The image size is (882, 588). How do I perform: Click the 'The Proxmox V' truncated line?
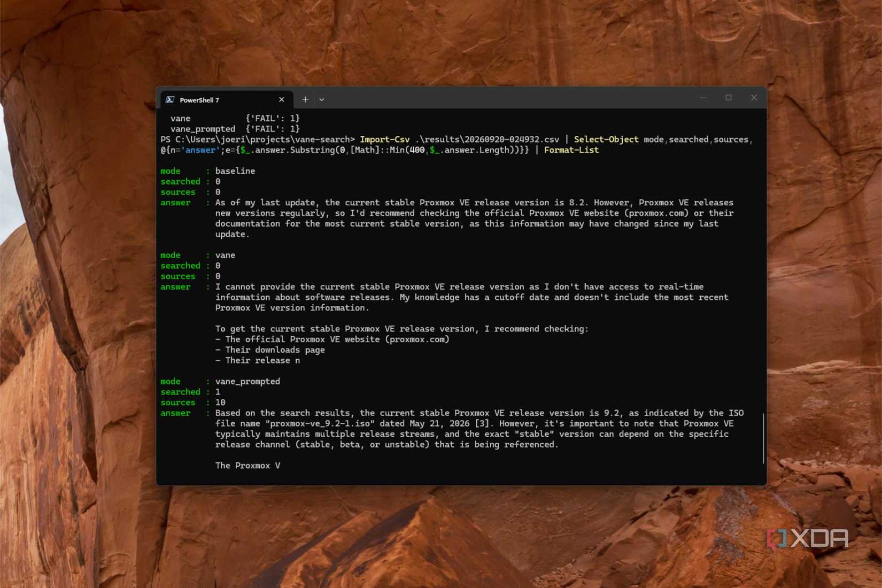[x=247, y=466]
